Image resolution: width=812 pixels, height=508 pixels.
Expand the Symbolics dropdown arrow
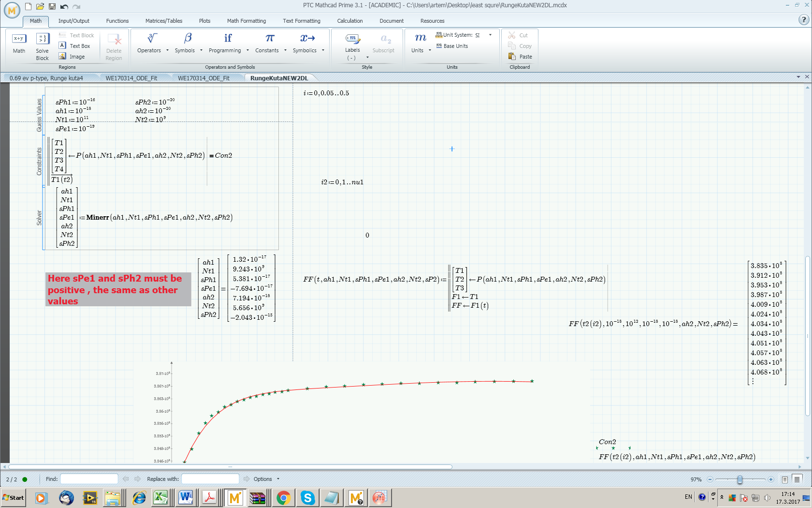click(323, 50)
